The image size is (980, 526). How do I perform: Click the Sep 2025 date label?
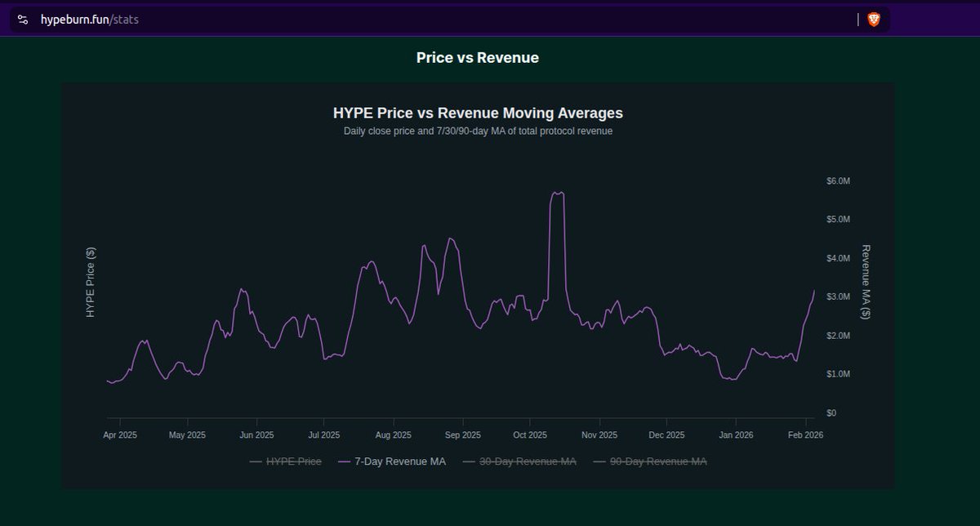point(463,435)
